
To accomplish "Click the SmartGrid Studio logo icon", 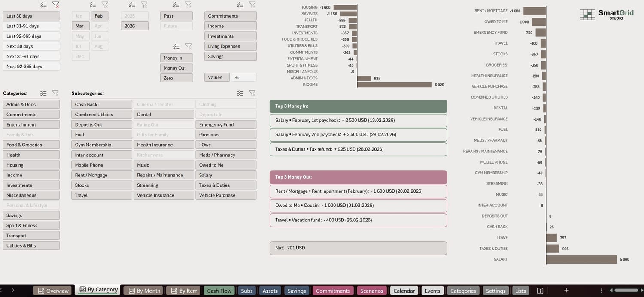I will click(x=587, y=14).
